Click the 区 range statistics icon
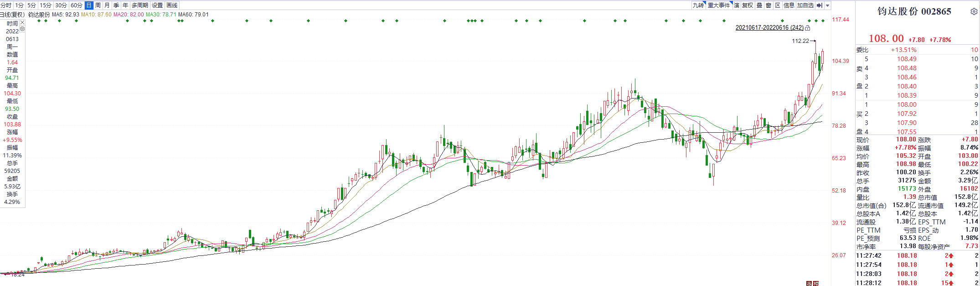 pyautogui.click(x=778, y=5)
